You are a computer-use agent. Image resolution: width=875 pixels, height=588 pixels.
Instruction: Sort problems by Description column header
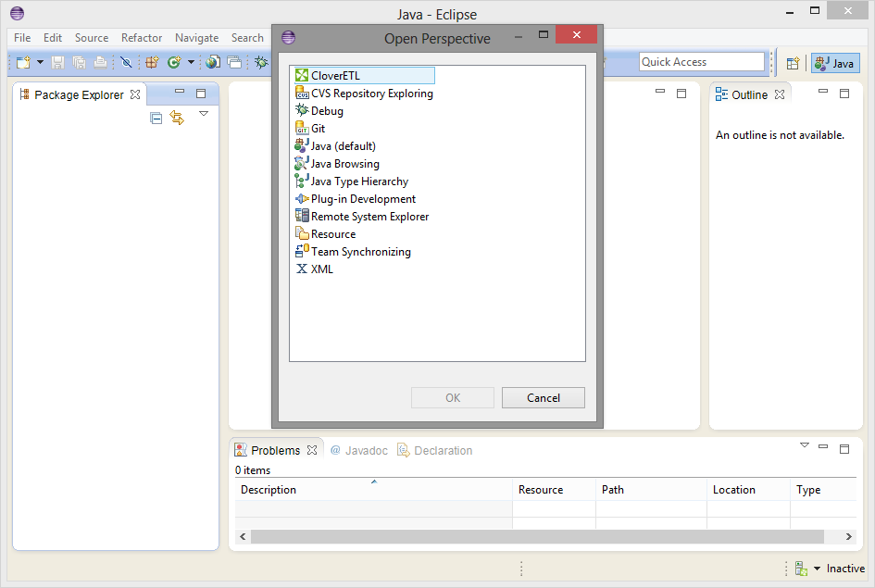[373, 490]
